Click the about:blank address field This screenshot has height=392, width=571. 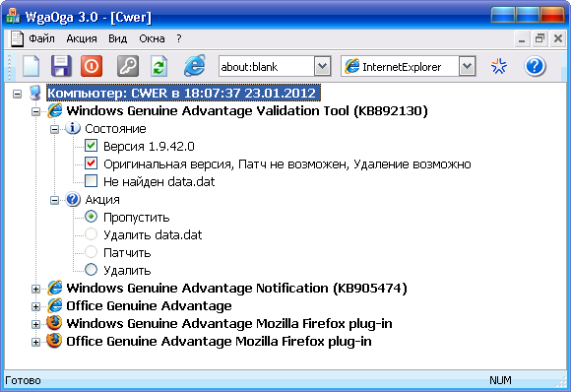pos(267,66)
